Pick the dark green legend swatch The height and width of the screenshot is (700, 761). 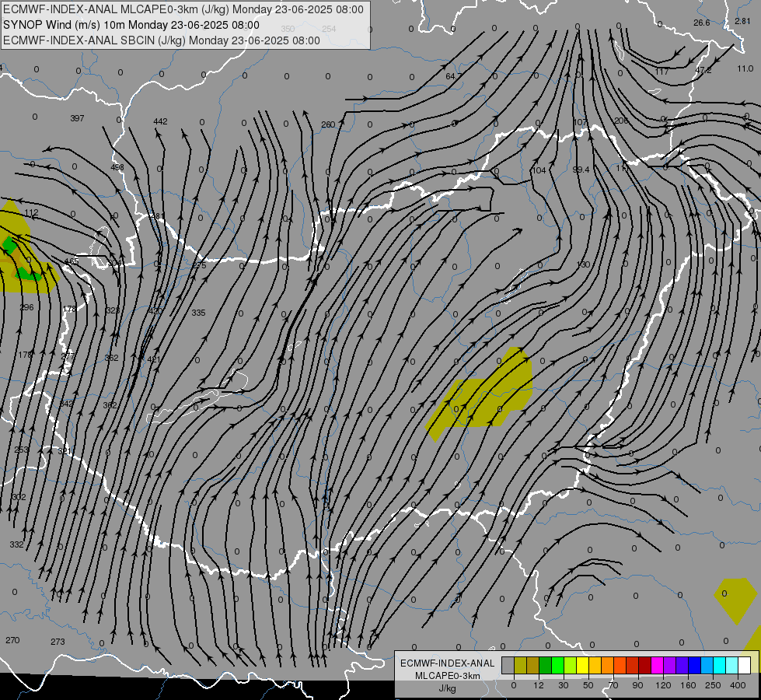(546, 665)
